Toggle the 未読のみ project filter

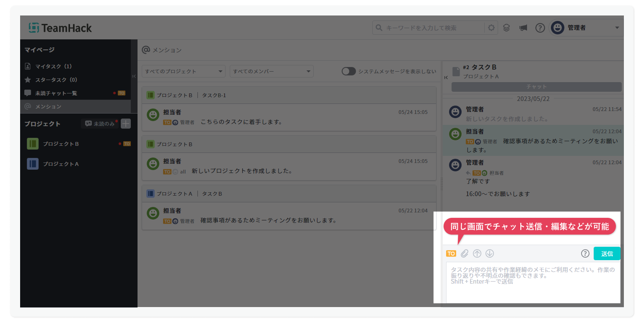tap(100, 124)
